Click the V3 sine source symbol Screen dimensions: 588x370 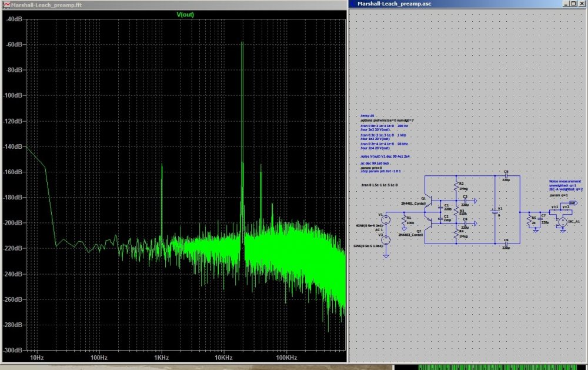pos(386,239)
